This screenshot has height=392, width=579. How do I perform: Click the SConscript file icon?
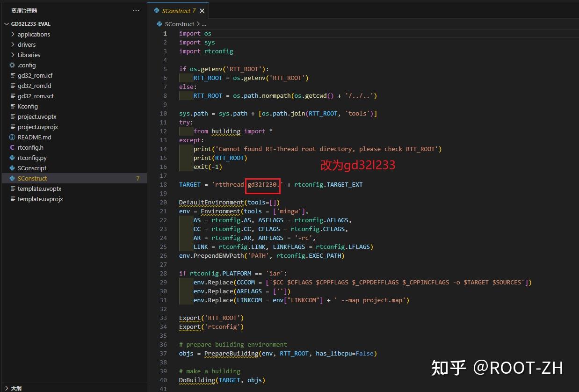(13, 168)
